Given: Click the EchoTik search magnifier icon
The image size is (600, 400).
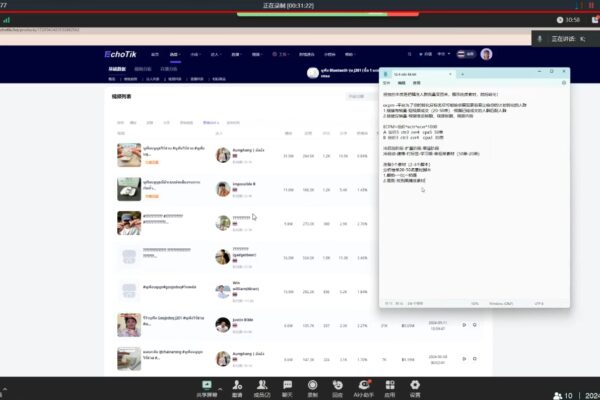Looking at the screenshot, I should click(409, 54).
